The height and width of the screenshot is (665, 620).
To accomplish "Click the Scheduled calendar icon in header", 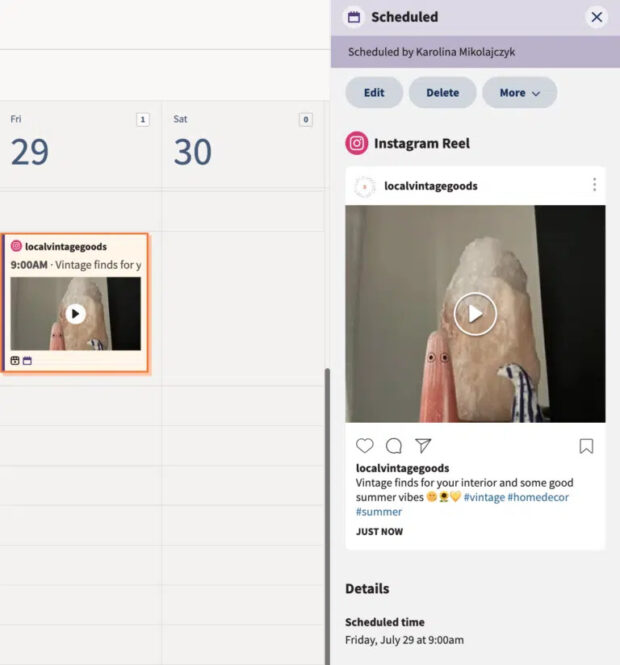I will pos(354,17).
